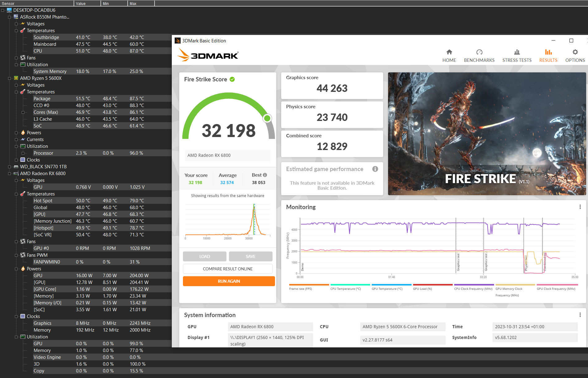
Task: Select the [Memory Junction] temperature row
Action: (102, 221)
